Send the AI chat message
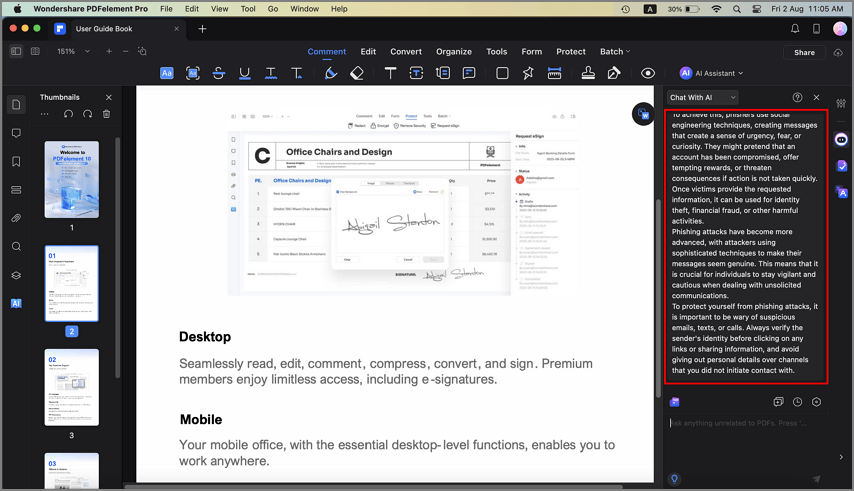 tap(816, 479)
